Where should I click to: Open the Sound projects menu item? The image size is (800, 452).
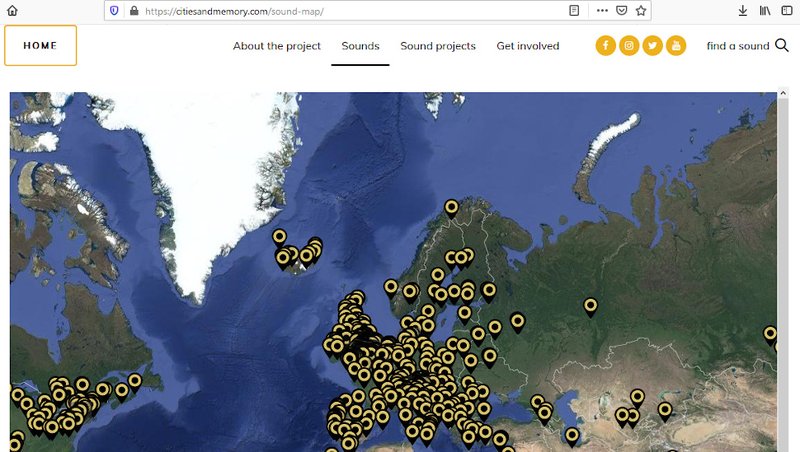pos(438,46)
